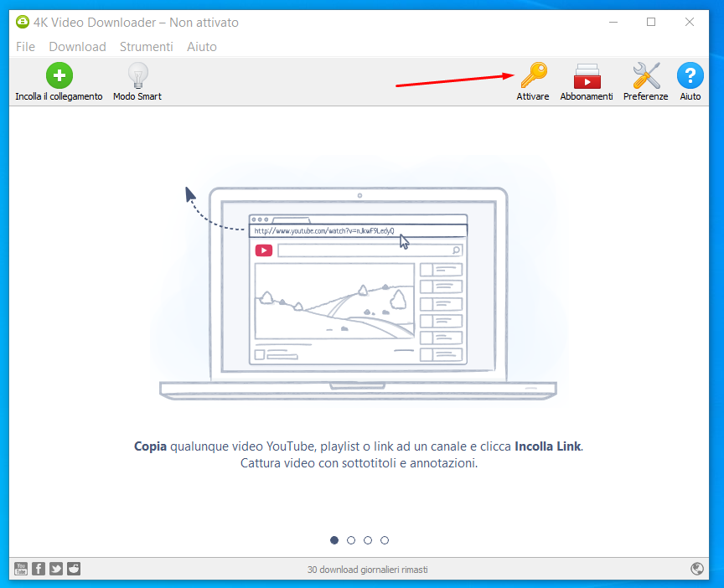Open the Twitter bird icon
This screenshot has width=724, height=588.
[55, 568]
